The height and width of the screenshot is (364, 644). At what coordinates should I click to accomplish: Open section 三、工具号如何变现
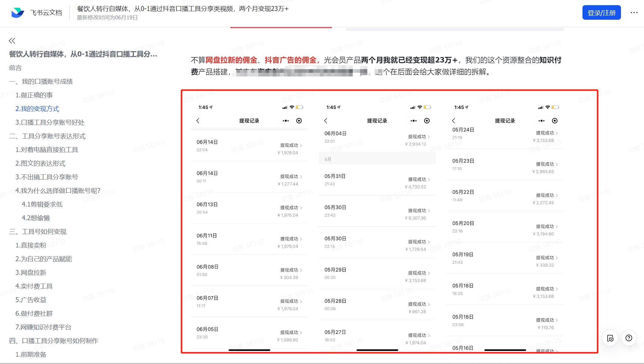click(x=38, y=231)
